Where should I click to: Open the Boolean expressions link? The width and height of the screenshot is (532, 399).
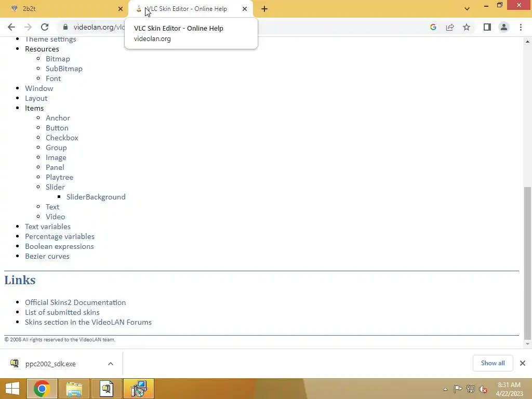pyautogui.click(x=59, y=246)
